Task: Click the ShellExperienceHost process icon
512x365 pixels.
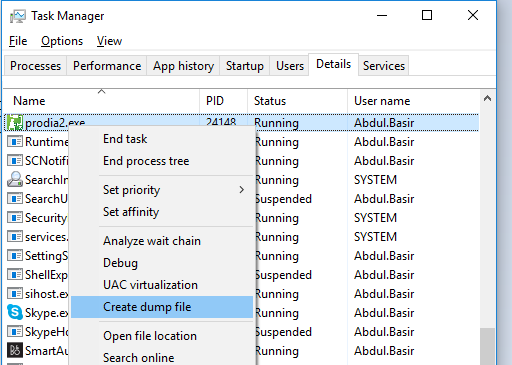Action: [15, 275]
